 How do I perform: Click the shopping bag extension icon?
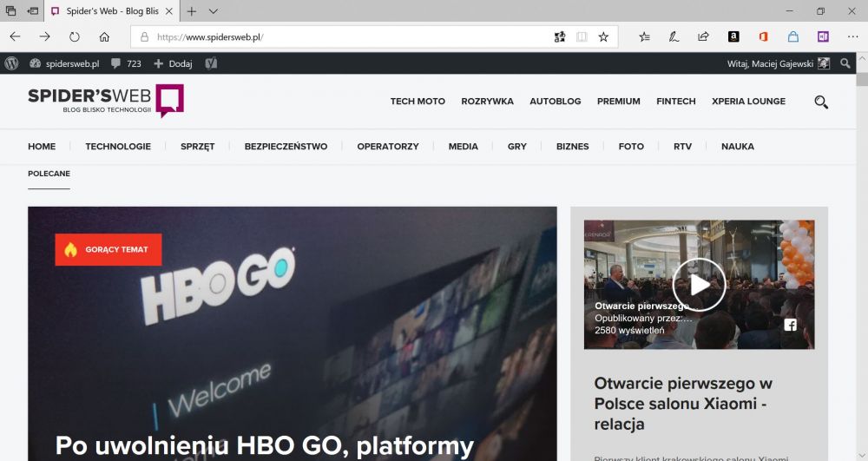[x=793, y=36]
